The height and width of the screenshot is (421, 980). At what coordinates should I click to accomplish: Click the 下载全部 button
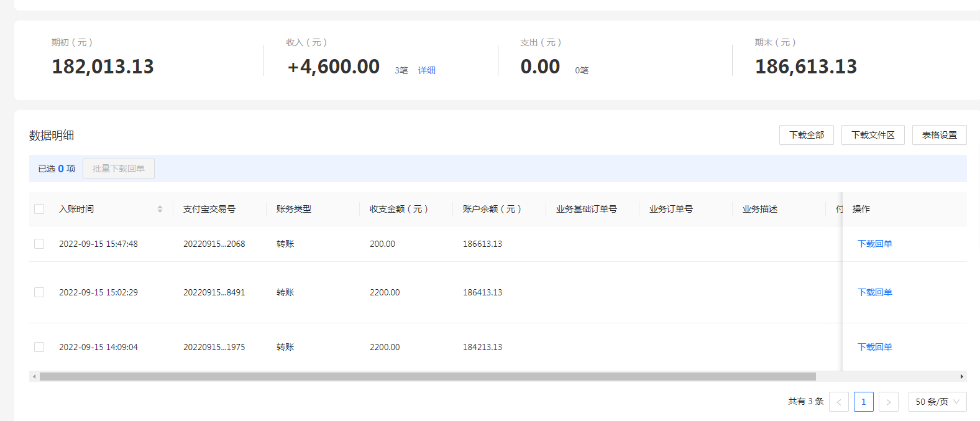(x=806, y=135)
